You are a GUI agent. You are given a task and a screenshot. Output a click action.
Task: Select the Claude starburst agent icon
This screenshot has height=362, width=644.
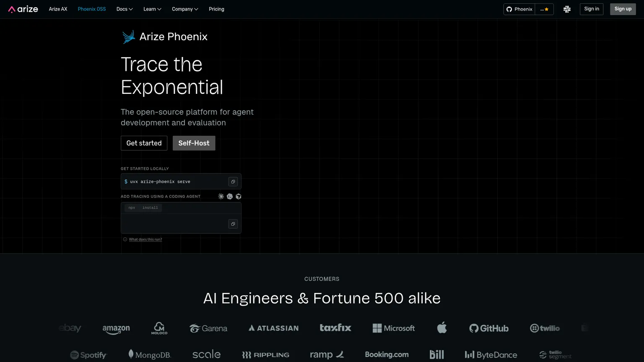(x=221, y=197)
